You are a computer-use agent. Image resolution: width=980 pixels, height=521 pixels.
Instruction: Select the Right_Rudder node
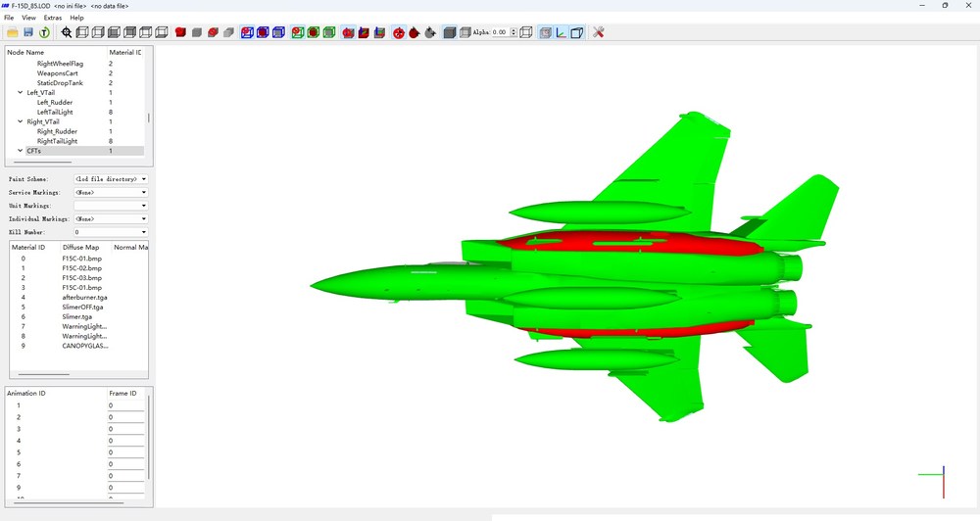click(x=57, y=132)
